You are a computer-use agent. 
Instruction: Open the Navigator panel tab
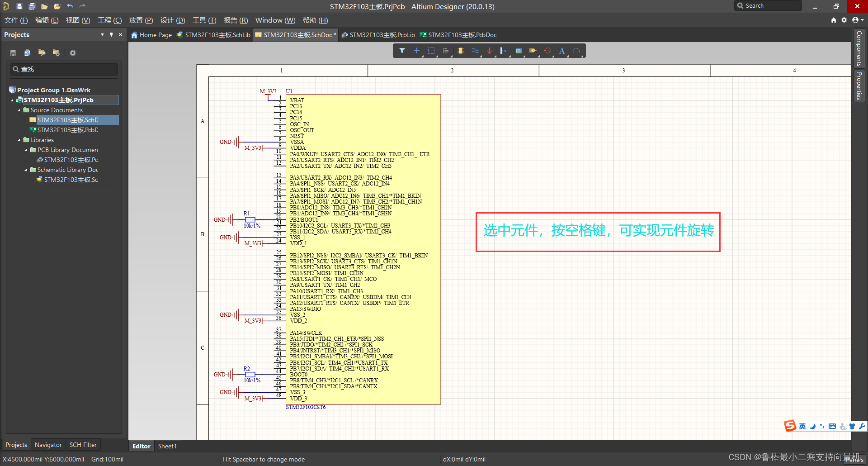(48, 445)
